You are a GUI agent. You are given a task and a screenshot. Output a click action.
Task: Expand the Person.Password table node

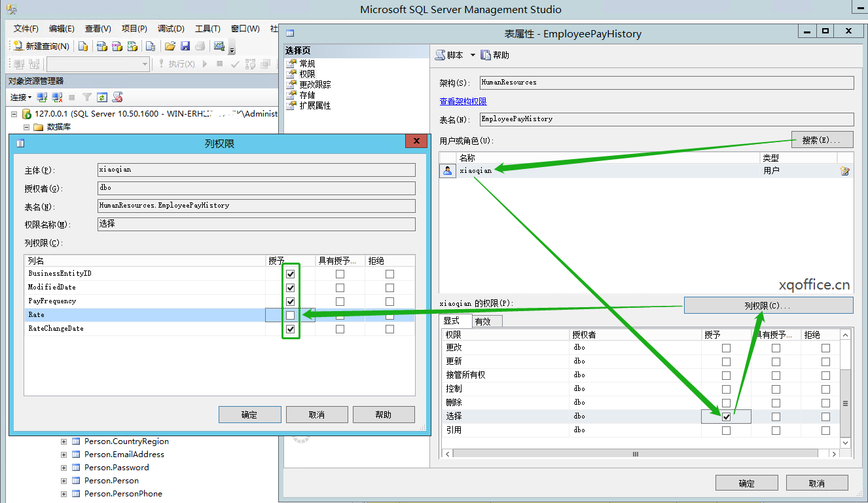(x=63, y=468)
